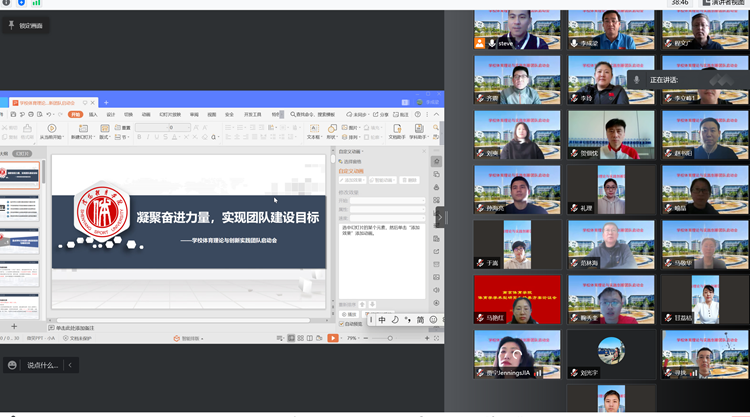This screenshot has height=417, width=750.
Task: Click the undo arrow in quick access toolbar
Action: point(48,115)
